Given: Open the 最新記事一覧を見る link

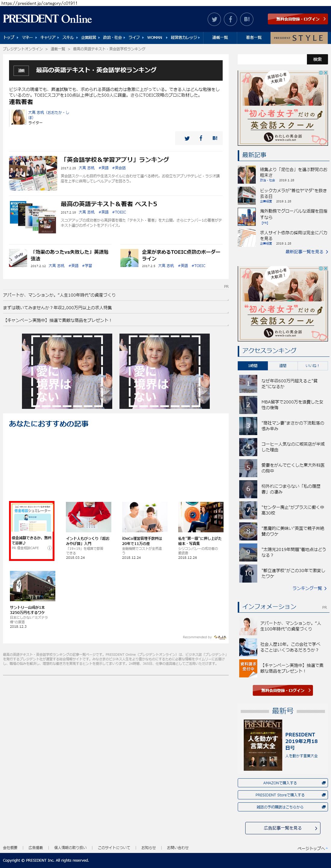Looking at the screenshot, I should click(x=306, y=252).
